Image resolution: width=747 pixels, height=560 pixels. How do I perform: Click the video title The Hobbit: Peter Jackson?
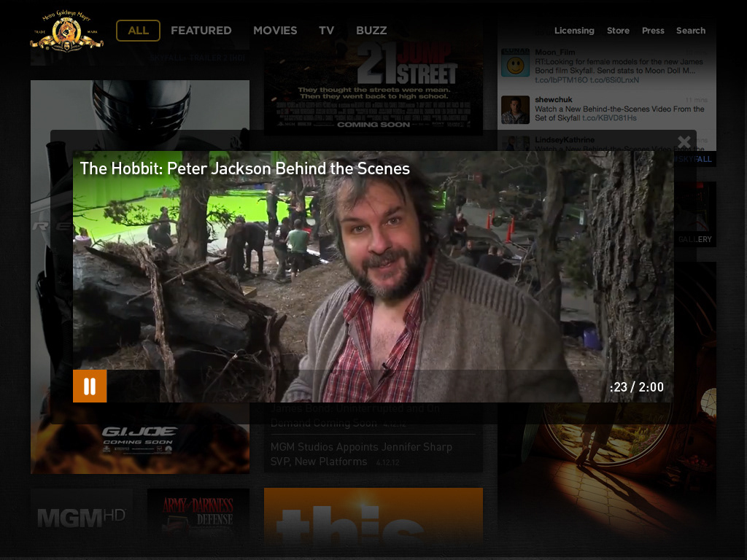(244, 168)
